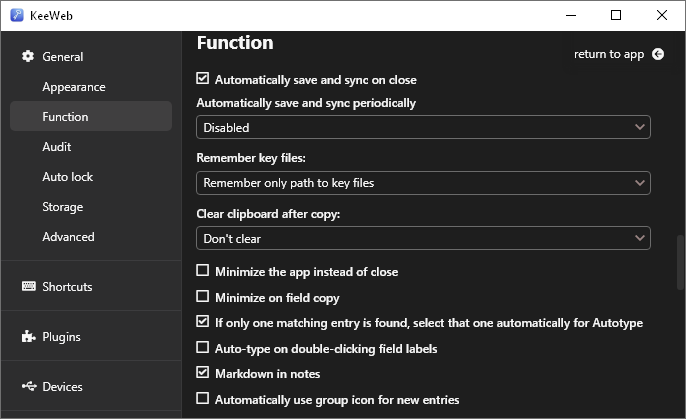Click the KeeWeb app icon in title bar
Screen dimensions: 686x419
(x=16, y=15)
